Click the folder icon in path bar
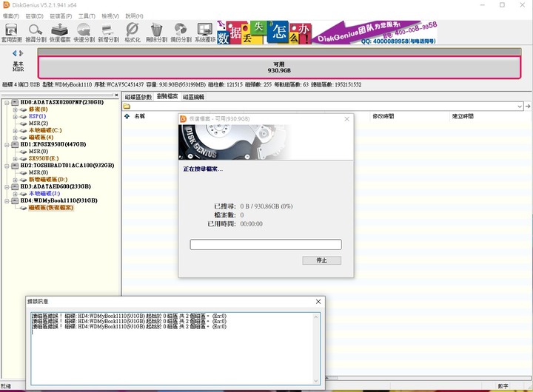The height and width of the screenshot is (392, 533). (x=127, y=107)
